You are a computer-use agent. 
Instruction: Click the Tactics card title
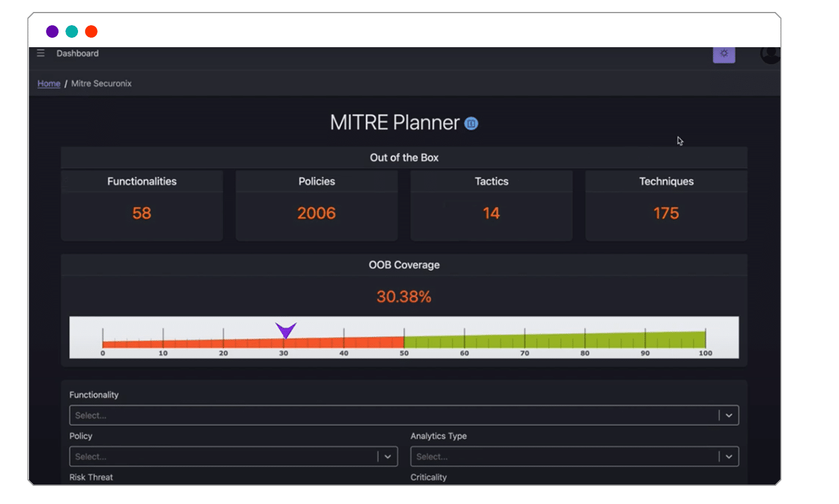tap(492, 181)
